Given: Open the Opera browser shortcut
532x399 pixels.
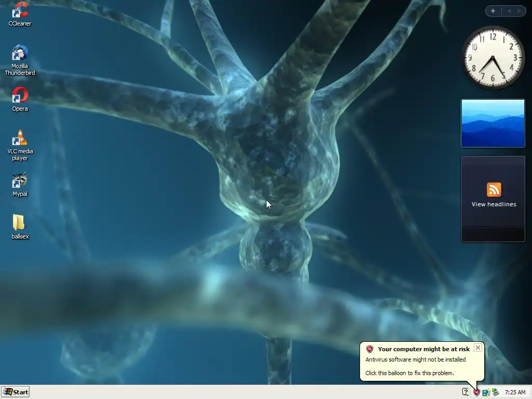Looking at the screenshot, I should (x=20, y=99).
